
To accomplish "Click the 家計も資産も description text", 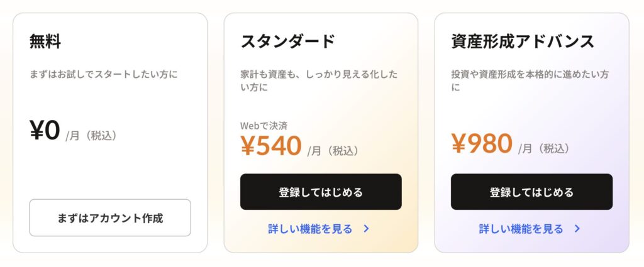I will [319, 80].
